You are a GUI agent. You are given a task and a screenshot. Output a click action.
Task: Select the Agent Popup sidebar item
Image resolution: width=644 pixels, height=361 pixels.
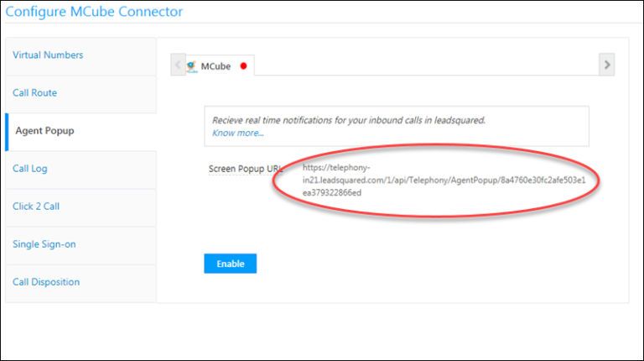pos(44,131)
